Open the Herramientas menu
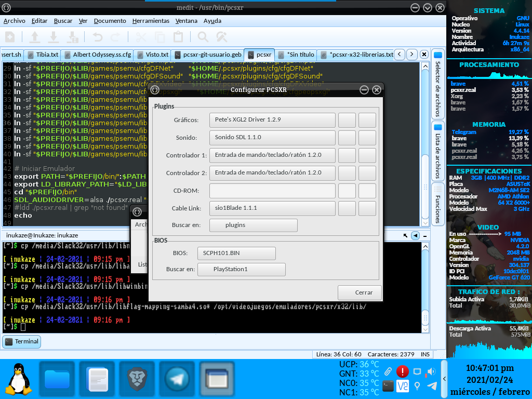This screenshot has width=532, height=399. pos(151,21)
